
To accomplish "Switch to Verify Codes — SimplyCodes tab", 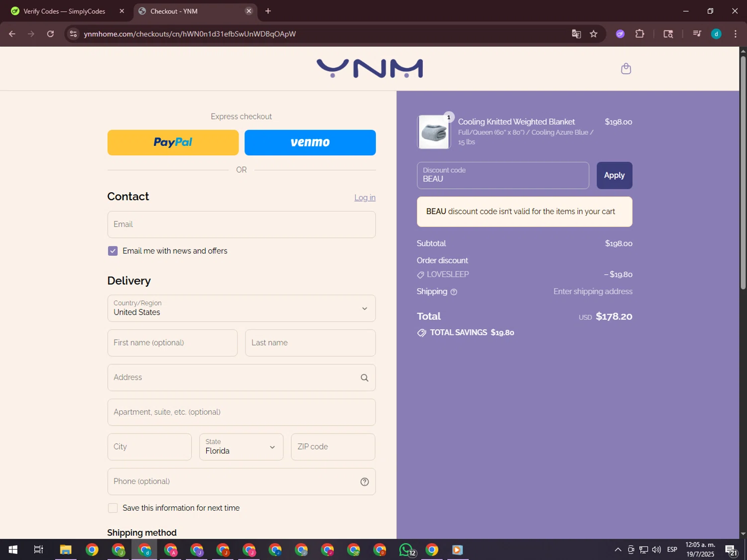I will 64,11.
